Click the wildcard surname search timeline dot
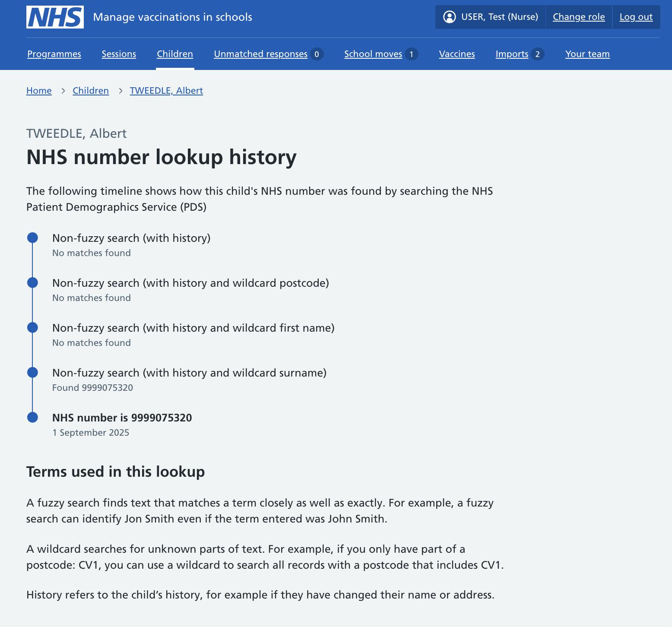The height and width of the screenshot is (627, 672). click(x=32, y=373)
